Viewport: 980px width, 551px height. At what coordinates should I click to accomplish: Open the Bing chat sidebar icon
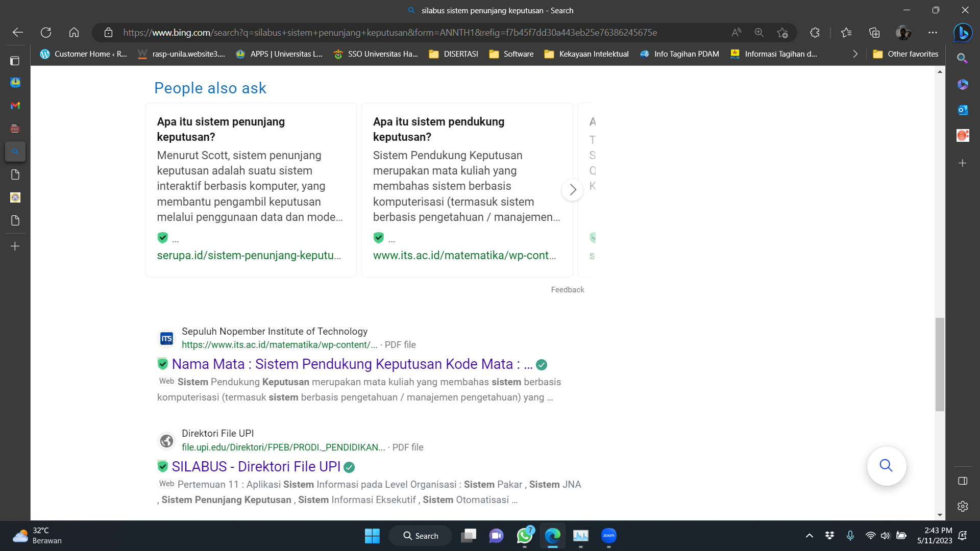pos(963,33)
